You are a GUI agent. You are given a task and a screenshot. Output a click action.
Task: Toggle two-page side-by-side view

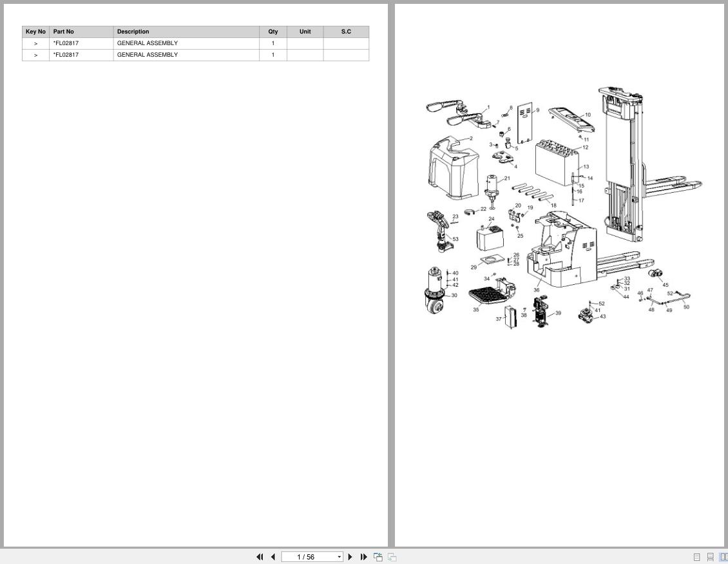pos(723,557)
